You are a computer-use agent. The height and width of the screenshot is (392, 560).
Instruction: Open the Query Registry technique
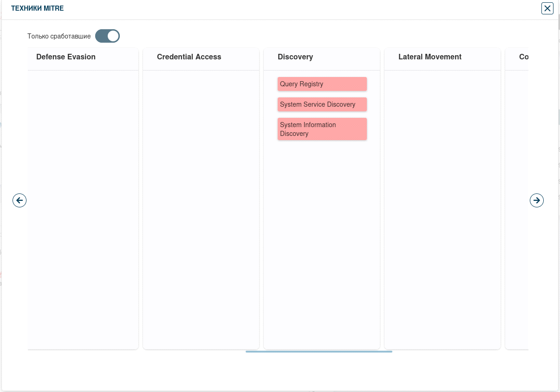click(x=322, y=84)
